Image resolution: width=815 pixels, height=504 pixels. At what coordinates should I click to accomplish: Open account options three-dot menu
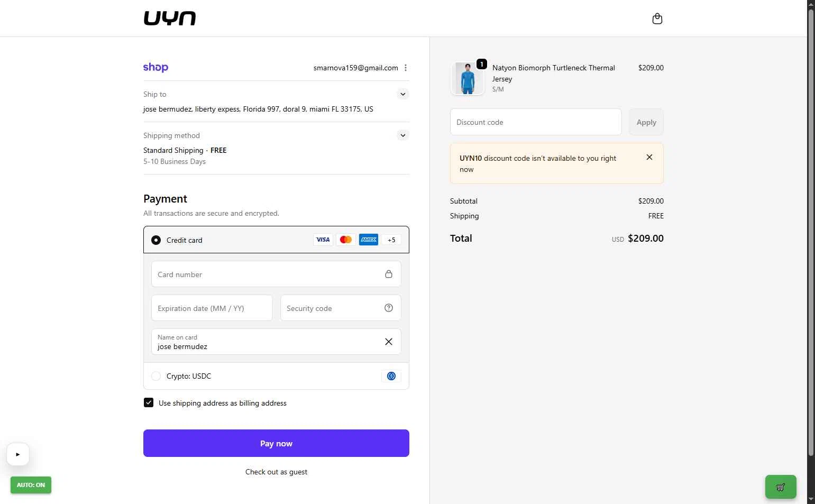[x=406, y=68]
